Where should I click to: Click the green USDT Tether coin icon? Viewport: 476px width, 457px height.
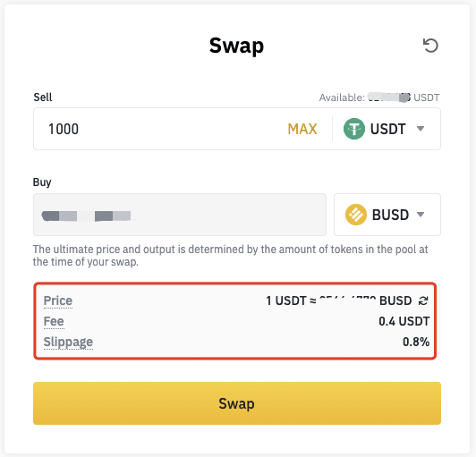[x=354, y=129]
